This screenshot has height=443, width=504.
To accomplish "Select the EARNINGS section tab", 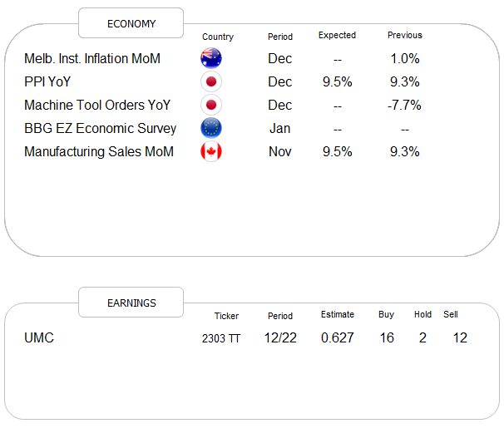I will point(131,303).
